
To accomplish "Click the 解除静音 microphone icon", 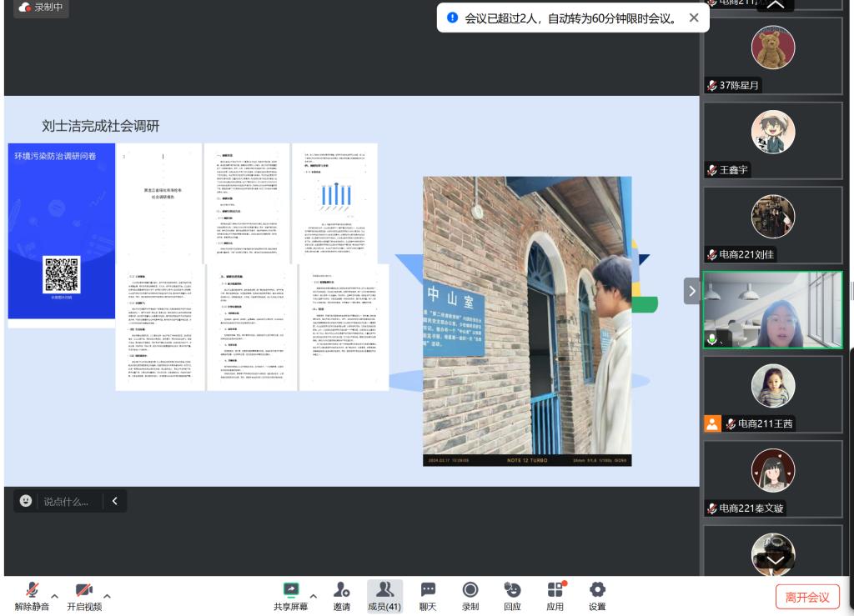I will 32,591.
